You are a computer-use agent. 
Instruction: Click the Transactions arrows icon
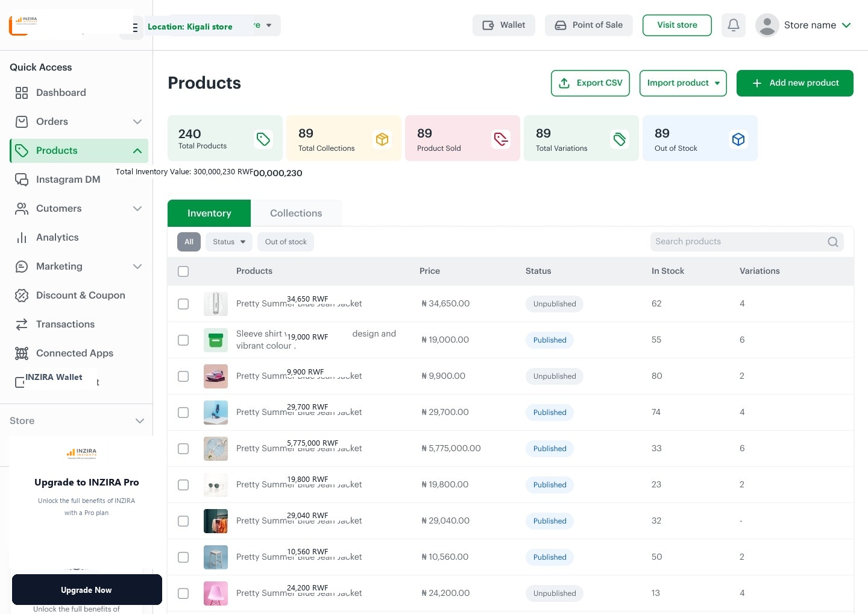[x=22, y=324]
